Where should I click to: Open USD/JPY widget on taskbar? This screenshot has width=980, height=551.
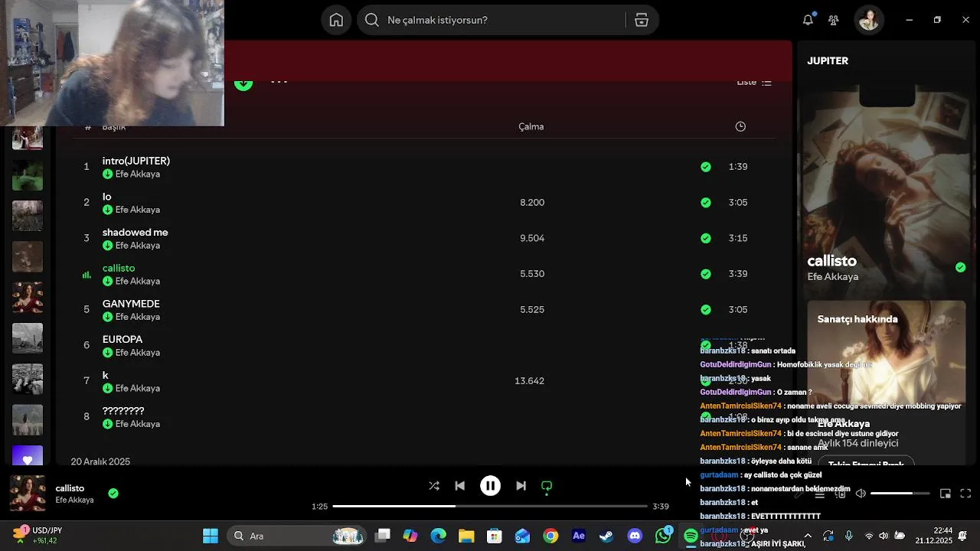coord(37,536)
